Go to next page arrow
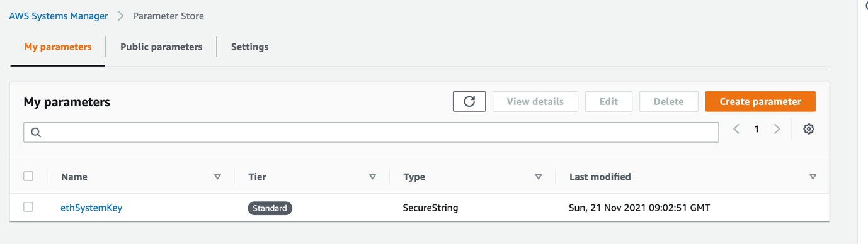 777,129
